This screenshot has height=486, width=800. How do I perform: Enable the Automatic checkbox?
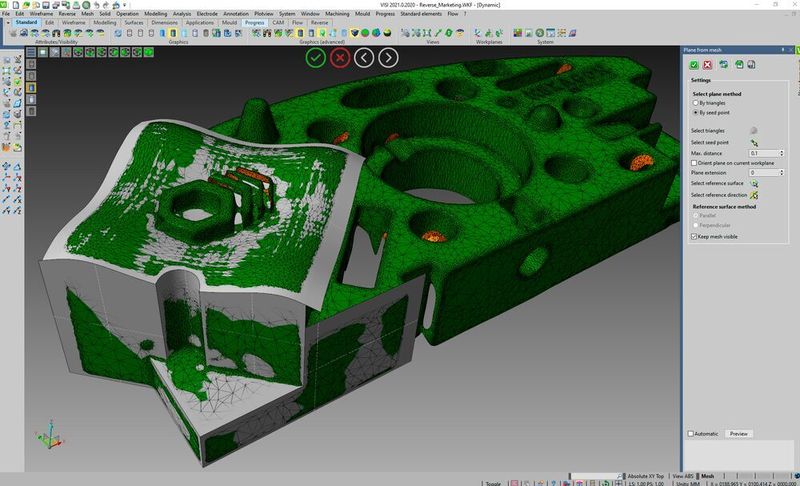coord(691,434)
